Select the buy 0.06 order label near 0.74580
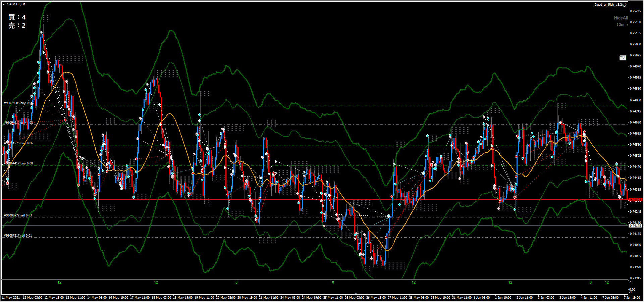This screenshot has height=302, width=644. click(x=18, y=143)
